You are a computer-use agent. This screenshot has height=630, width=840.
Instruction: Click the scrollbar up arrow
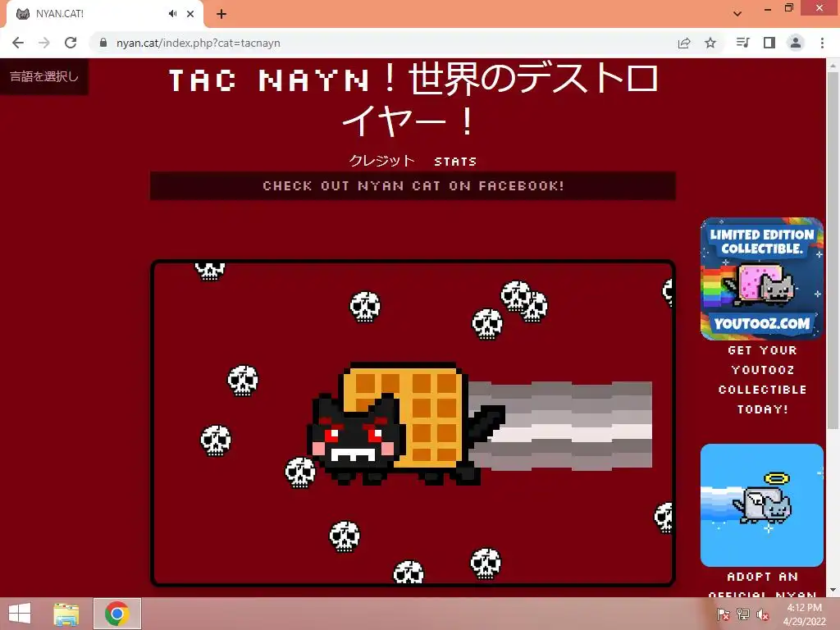point(833,65)
